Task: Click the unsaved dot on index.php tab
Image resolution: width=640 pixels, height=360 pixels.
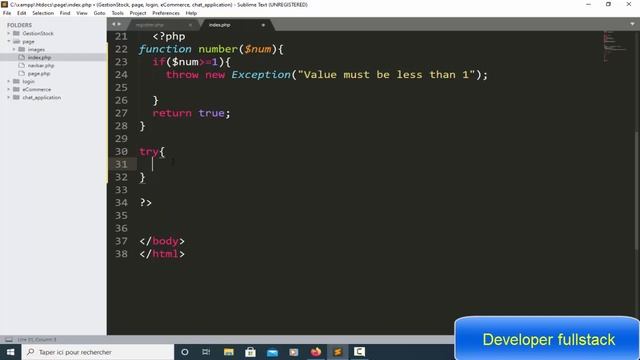Action: click(263, 25)
